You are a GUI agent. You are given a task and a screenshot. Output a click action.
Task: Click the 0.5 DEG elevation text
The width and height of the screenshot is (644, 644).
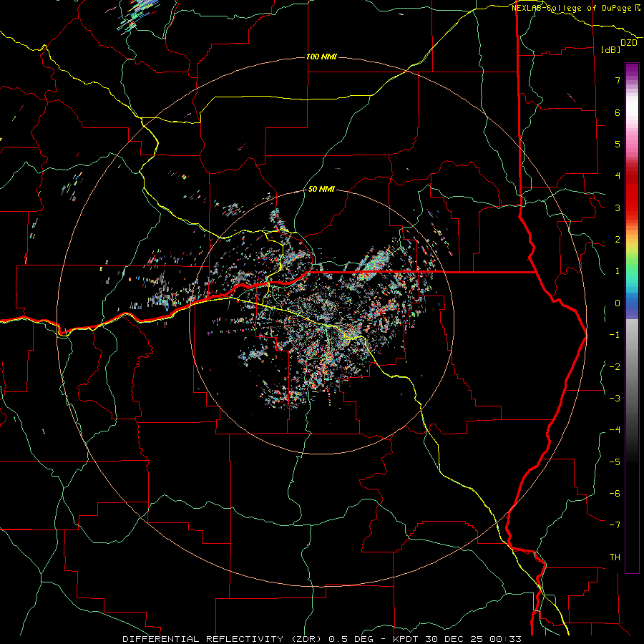click(x=351, y=639)
